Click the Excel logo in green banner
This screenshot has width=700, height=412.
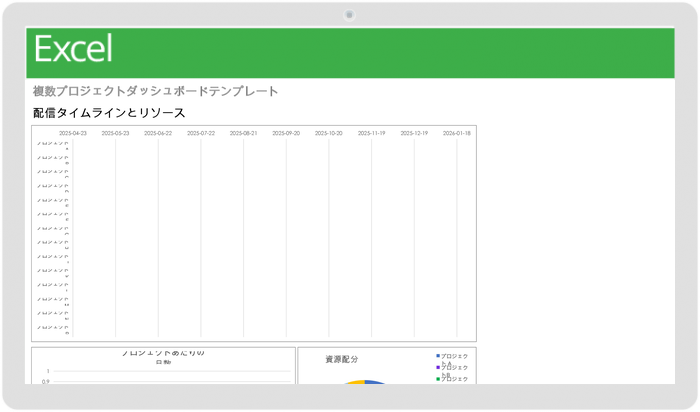tap(73, 49)
